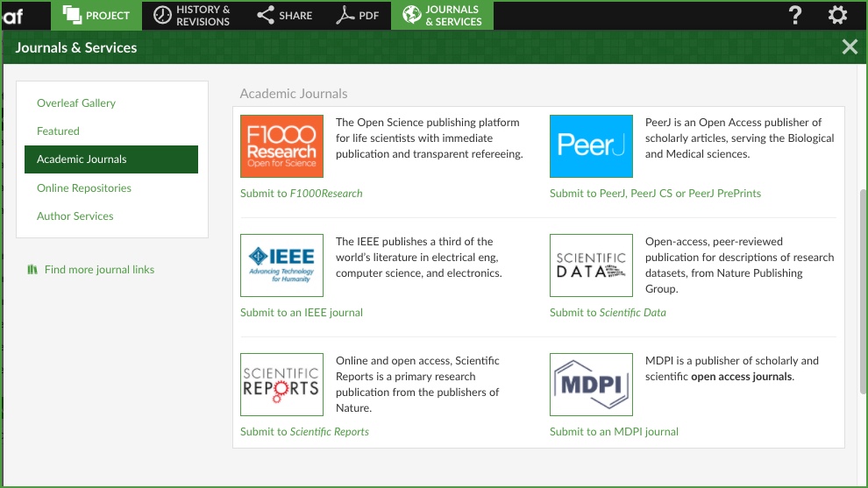Viewport: 868px width, 488px height.
Task: Open History & Revisions
Action: tap(191, 16)
